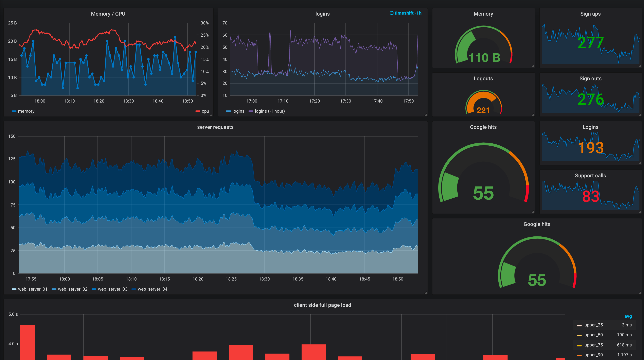Screen dimensions: 644x360
Task: Click the timeshift clock icon on logins panel
Action: 392,13
